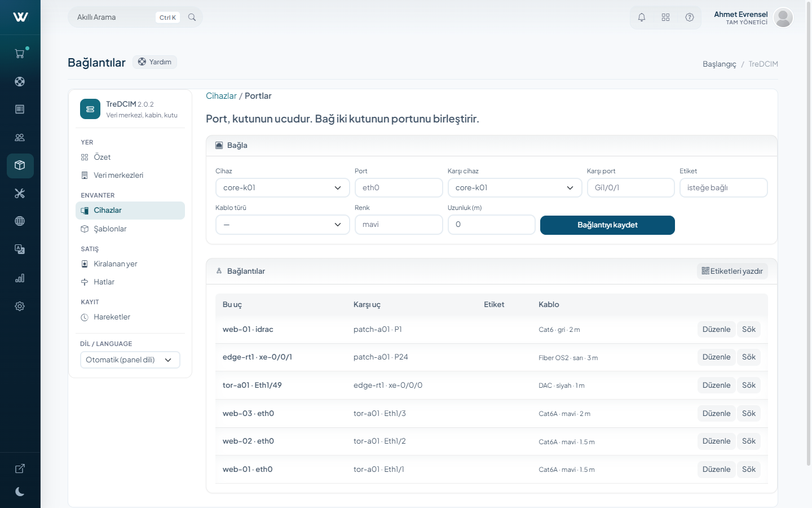Expand the Karşı cihaz dropdown
Image resolution: width=812 pixels, height=508 pixels.
tap(515, 188)
